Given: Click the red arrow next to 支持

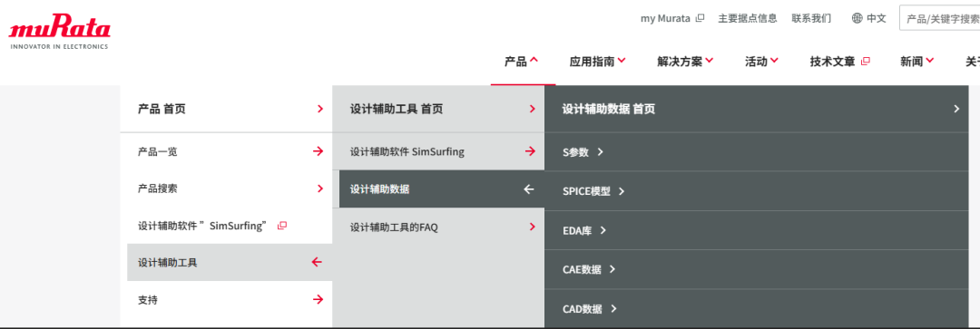Looking at the screenshot, I should [x=318, y=300].
